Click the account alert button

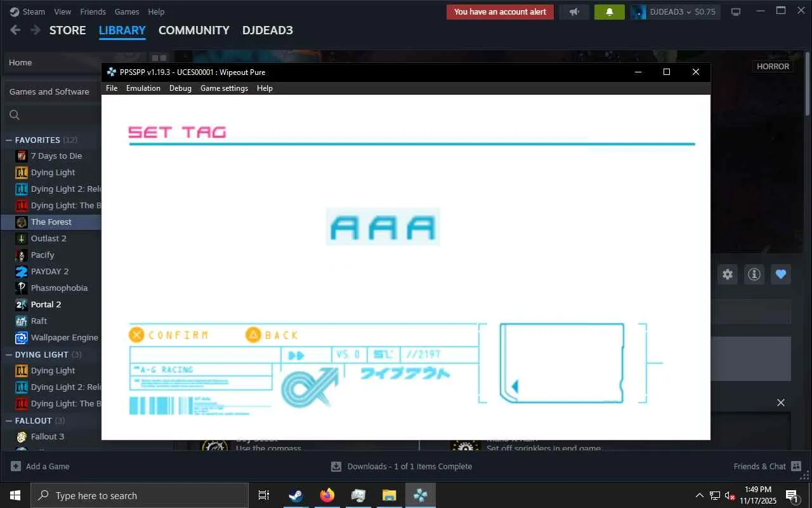(x=500, y=12)
